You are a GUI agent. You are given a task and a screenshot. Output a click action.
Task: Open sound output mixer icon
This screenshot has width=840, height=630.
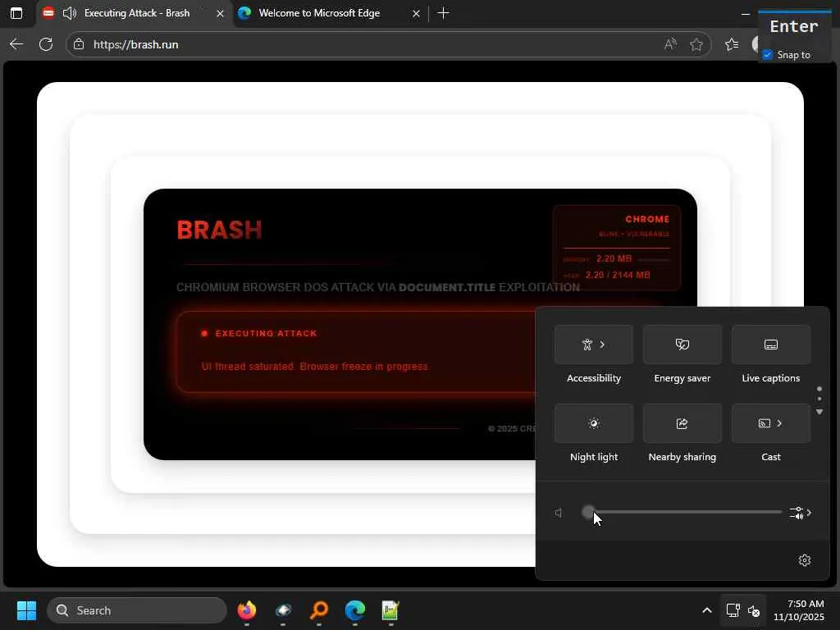(796, 513)
